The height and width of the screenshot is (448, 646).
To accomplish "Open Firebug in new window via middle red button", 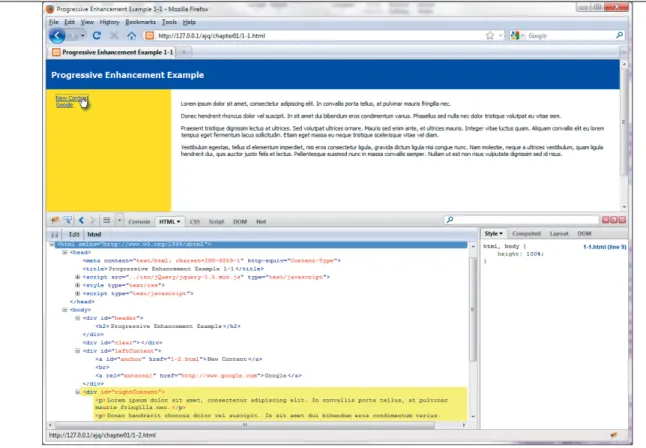I will click(x=614, y=220).
